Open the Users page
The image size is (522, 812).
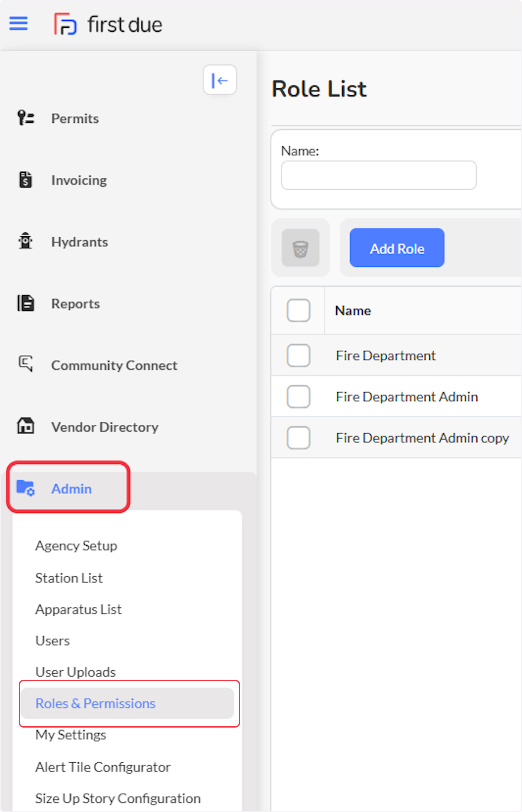(52, 641)
